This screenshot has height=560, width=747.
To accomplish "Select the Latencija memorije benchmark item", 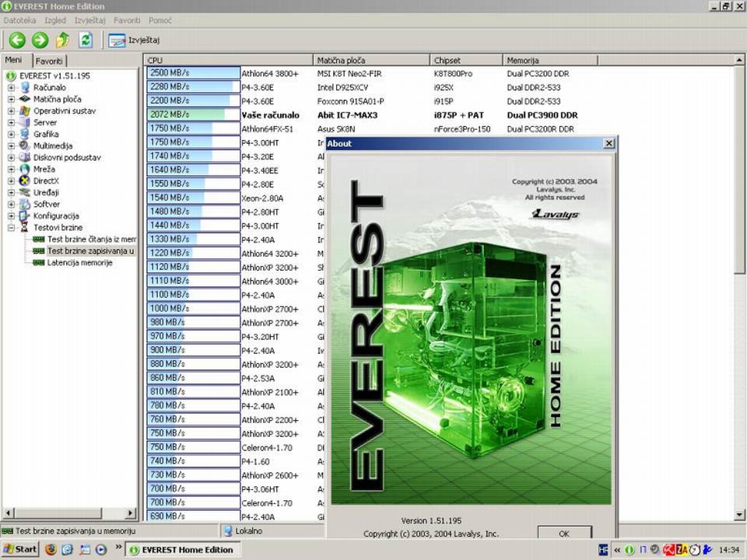I will coord(79,263).
